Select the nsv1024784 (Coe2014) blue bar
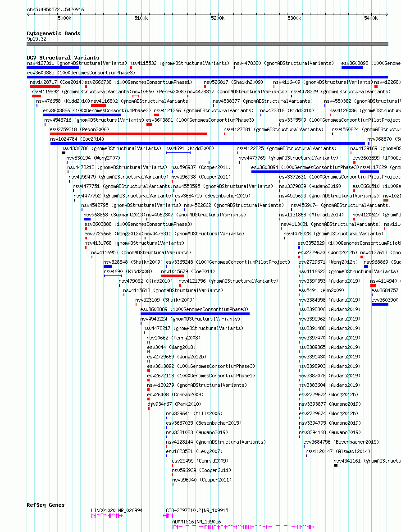Viewport: 401px width, 532px height. click(207, 143)
